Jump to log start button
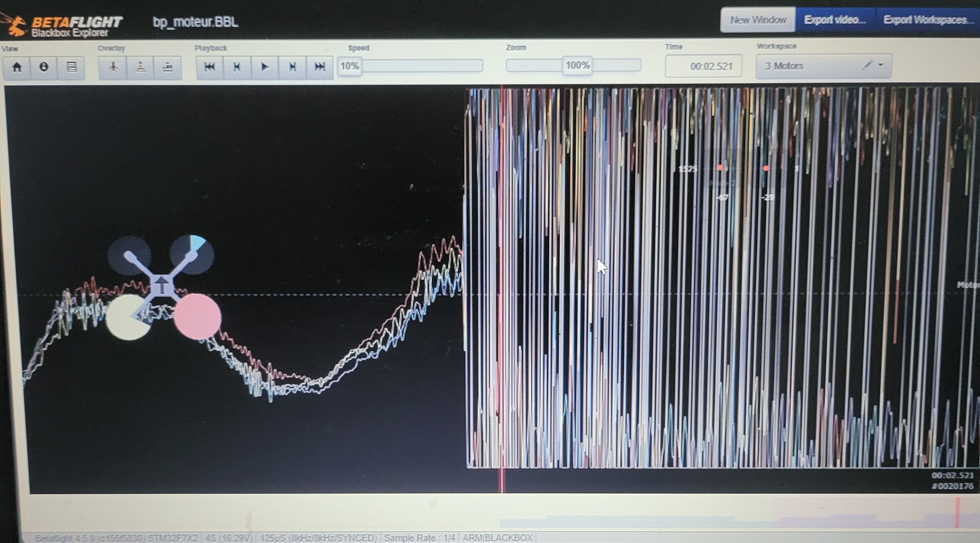Screen dimensions: 980x543 (210, 67)
